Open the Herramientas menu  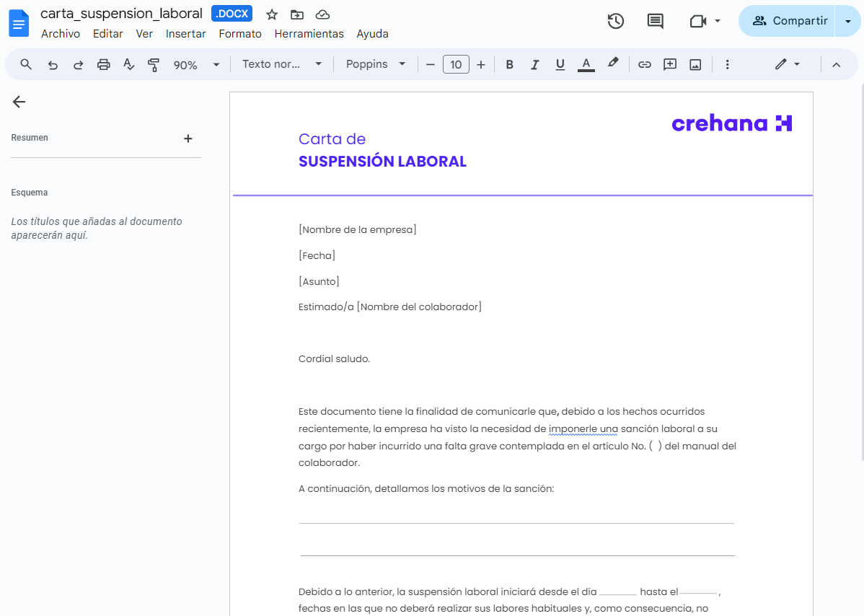[x=309, y=33]
